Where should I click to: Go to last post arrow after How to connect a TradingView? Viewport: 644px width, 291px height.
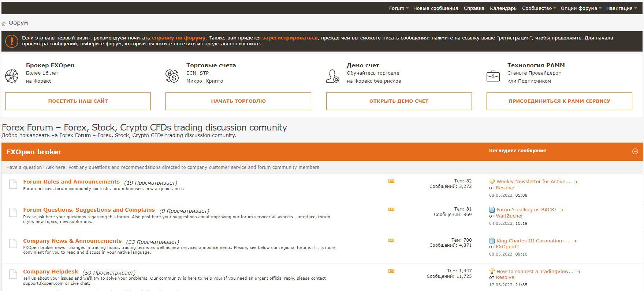coord(578,272)
